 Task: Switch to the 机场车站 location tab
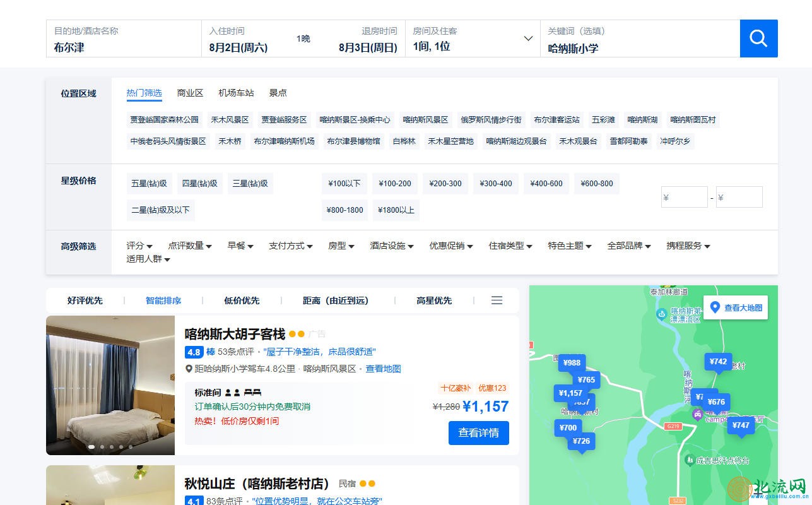point(236,93)
